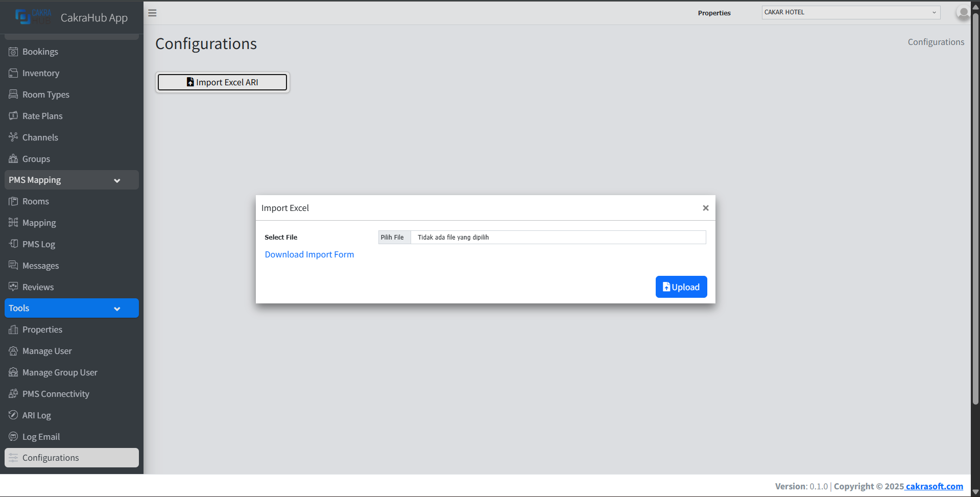Click the Reviews icon in sidebar
This screenshot has height=497, width=980.
point(13,287)
